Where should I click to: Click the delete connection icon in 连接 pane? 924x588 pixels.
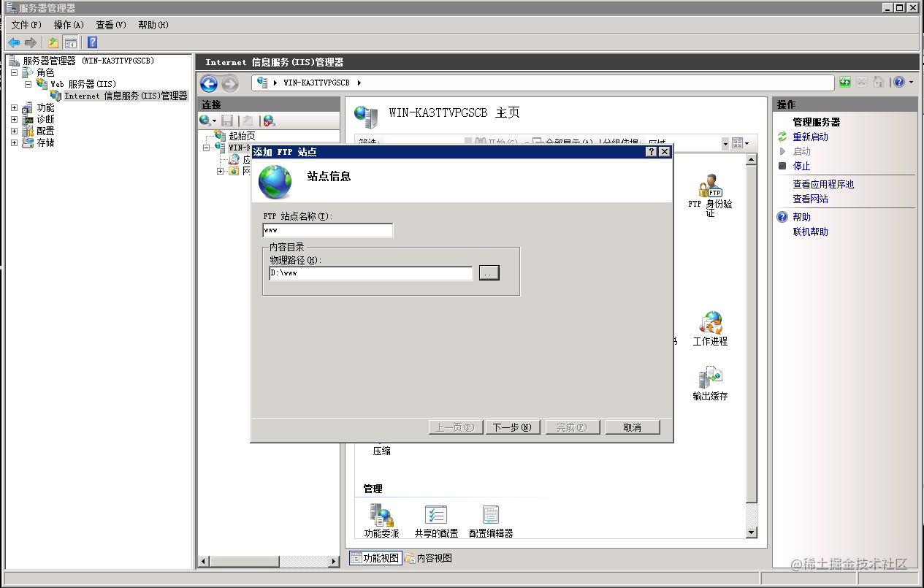(269, 121)
